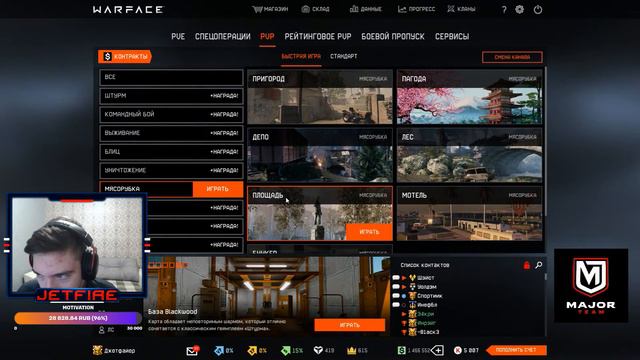
Task: Choose the Депо map thumbnail
Action: pyautogui.click(x=320, y=156)
